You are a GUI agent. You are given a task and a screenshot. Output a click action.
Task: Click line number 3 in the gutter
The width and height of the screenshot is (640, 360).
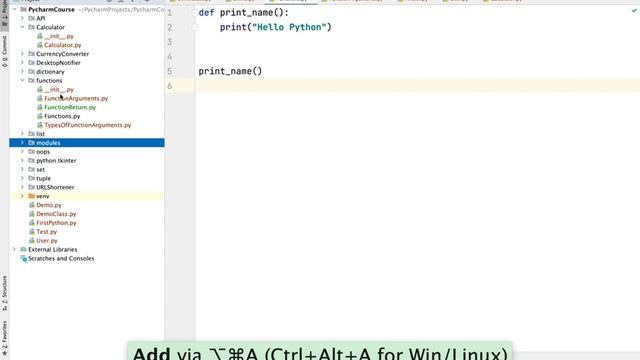coord(170,42)
